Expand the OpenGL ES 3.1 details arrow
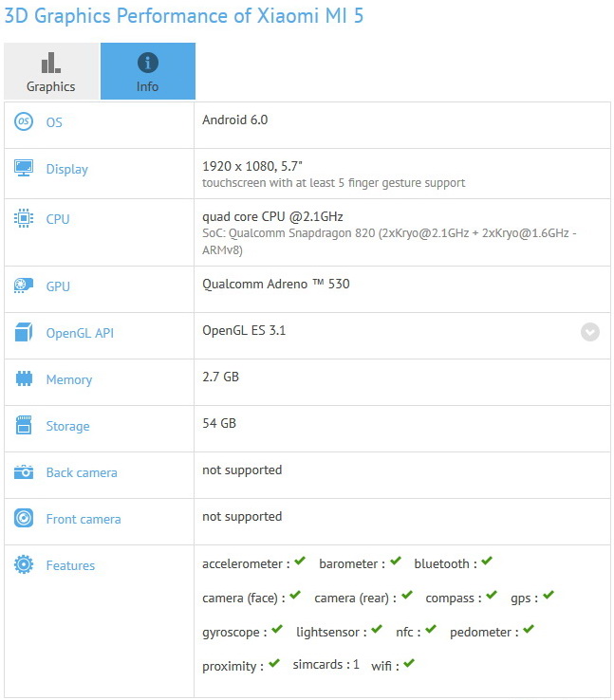 click(x=590, y=332)
